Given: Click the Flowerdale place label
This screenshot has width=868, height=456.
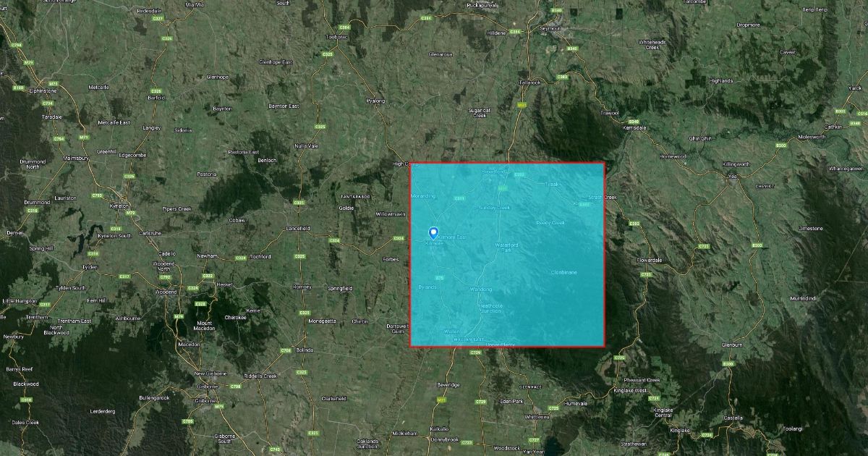Looking at the screenshot, I should [649, 259].
